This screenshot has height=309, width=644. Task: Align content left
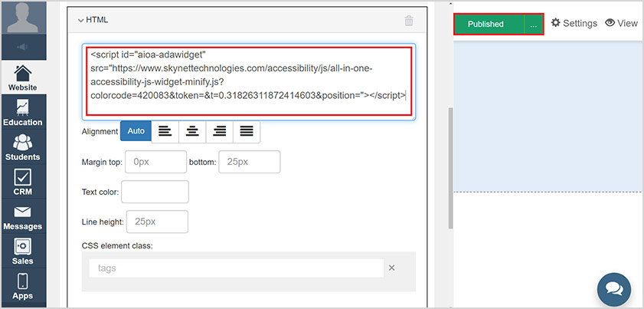165,132
